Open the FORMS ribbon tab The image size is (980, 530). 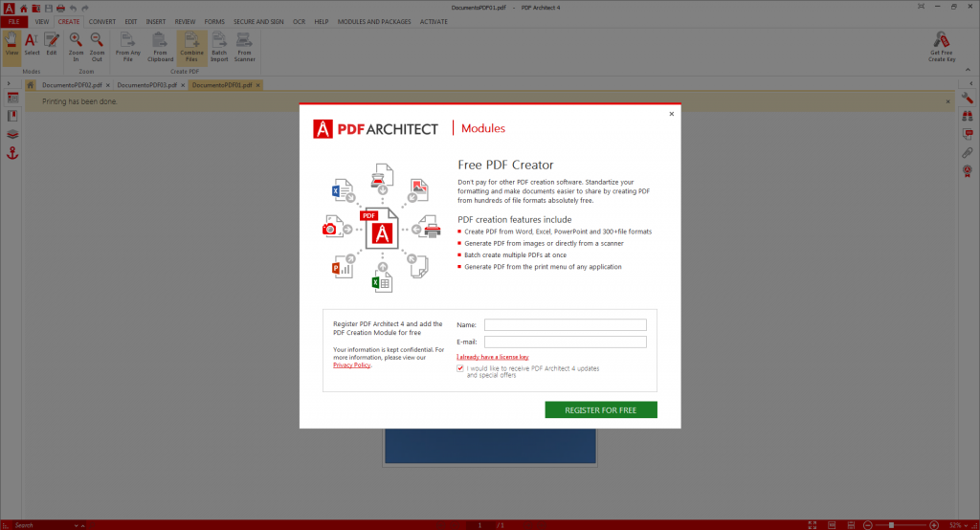[x=214, y=21]
